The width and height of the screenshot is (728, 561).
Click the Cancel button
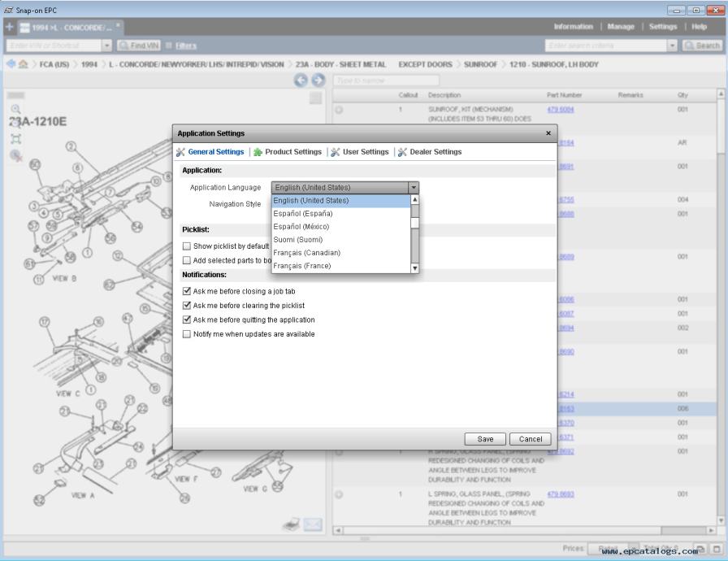[530, 439]
